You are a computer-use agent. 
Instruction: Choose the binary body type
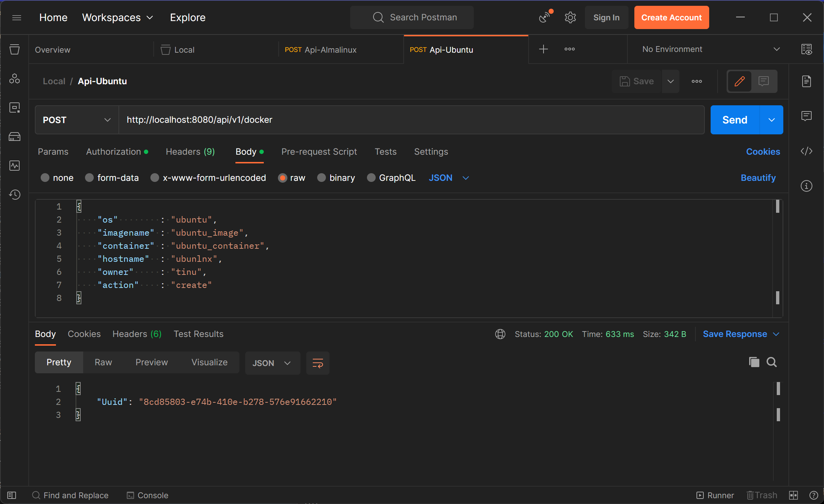(322, 178)
